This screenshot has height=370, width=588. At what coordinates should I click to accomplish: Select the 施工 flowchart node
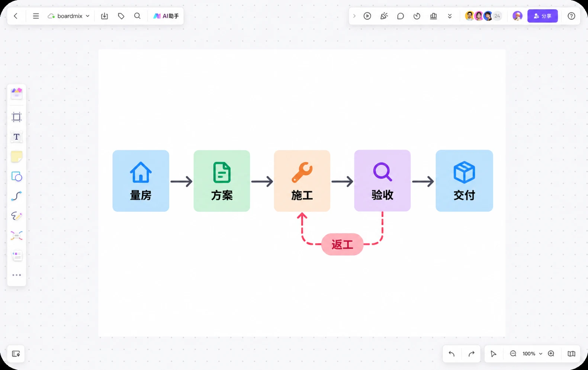pyautogui.click(x=302, y=181)
